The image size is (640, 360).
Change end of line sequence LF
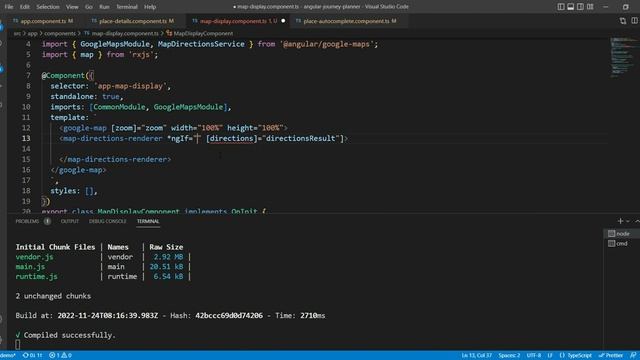[549, 356]
